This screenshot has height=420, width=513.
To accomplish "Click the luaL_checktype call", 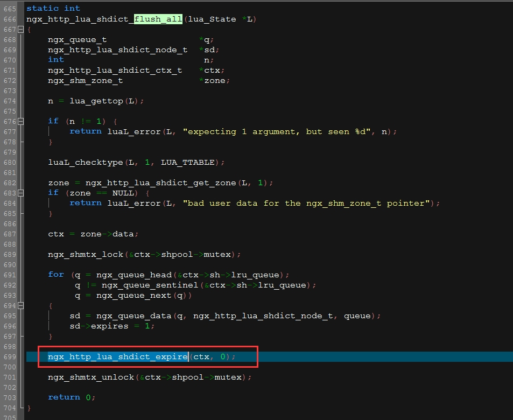I will click(x=86, y=163).
